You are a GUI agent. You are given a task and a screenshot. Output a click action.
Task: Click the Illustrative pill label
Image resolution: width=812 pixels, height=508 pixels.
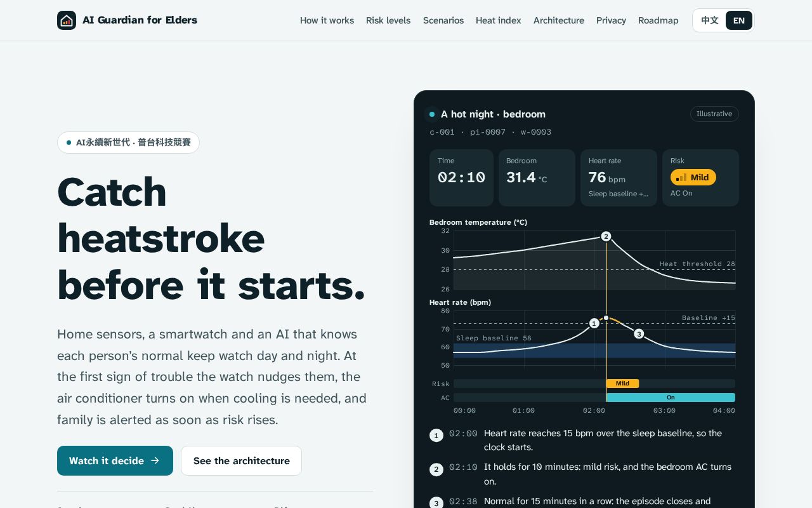click(x=714, y=114)
